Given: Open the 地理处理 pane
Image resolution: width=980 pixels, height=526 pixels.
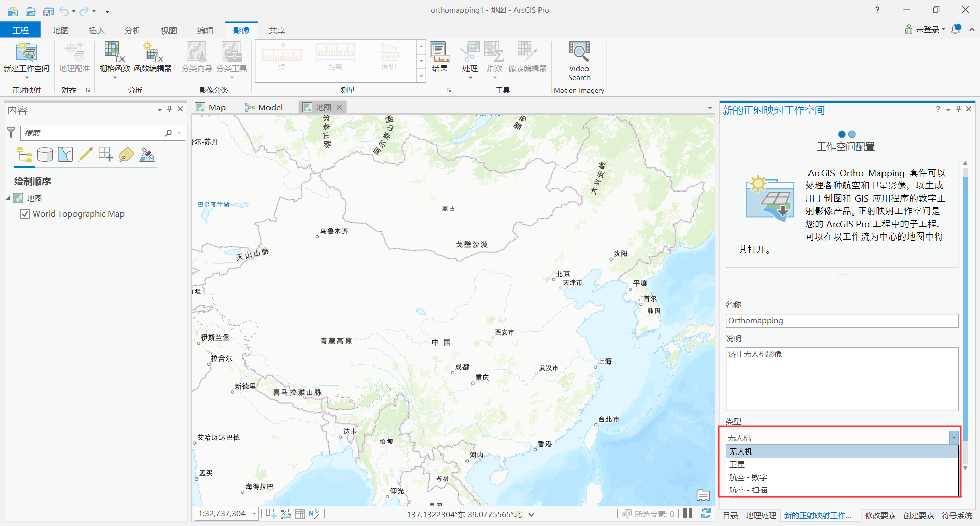Looking at the screenshot, I should [760, 515].
